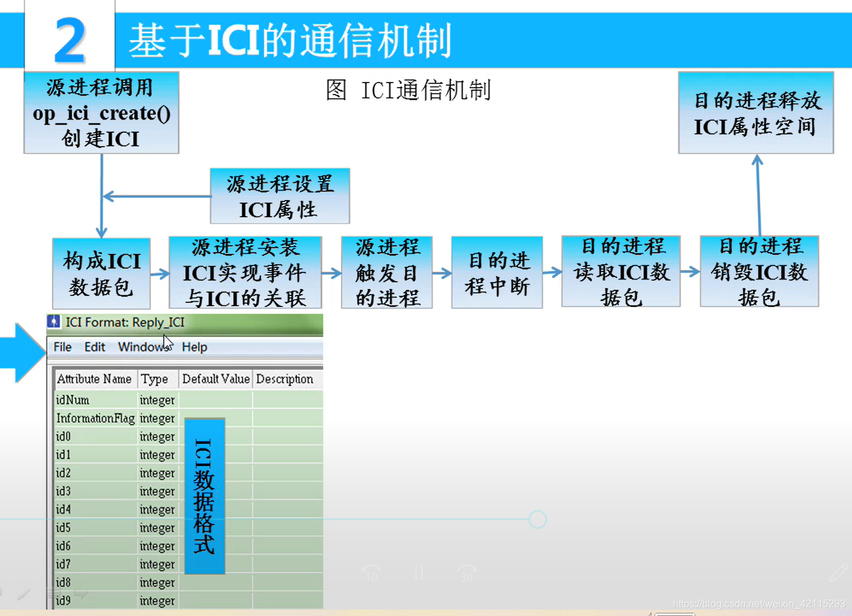Select the id3 attribute name
Viewport: 852px width, 616px height.
63,492
